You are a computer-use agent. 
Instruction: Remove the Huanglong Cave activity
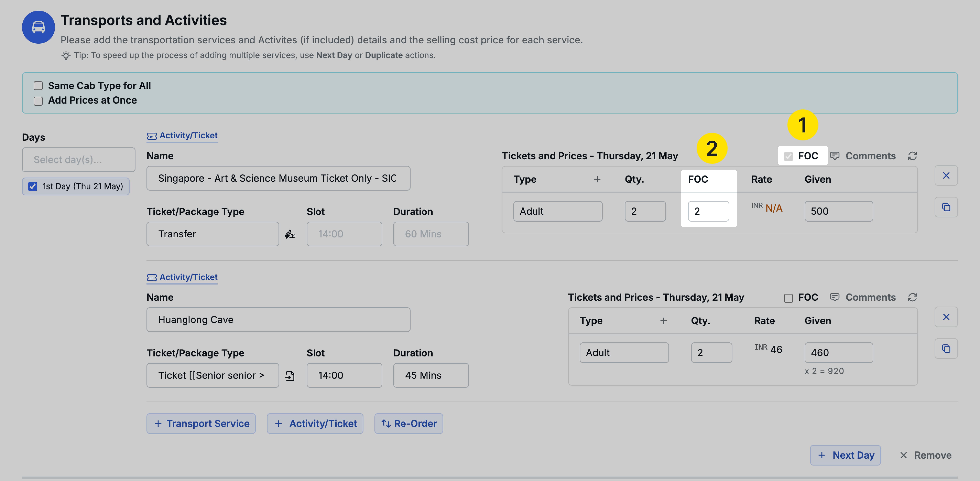click(x=946, y=317)
